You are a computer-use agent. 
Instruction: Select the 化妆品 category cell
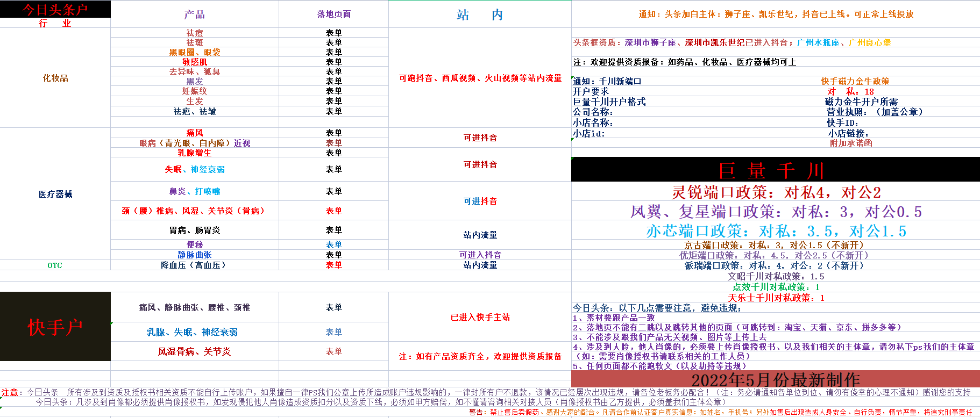click(x=55, y=78)
